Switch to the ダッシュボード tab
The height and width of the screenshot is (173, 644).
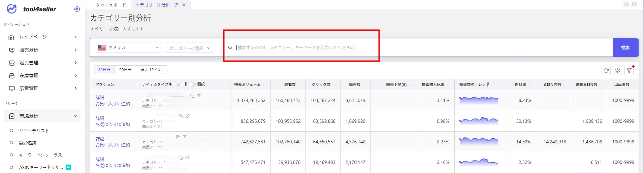point(111,5)
